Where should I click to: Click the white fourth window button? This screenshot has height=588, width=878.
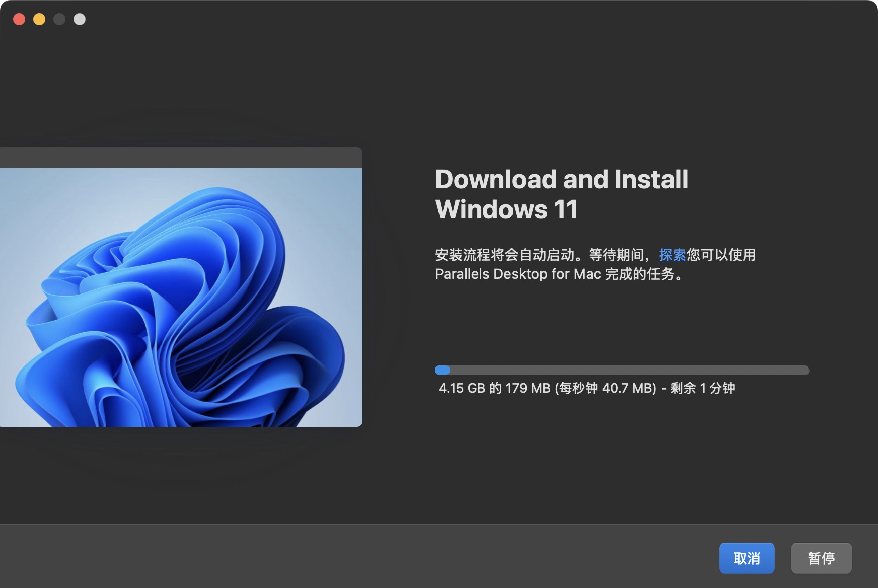click(80, 19)
